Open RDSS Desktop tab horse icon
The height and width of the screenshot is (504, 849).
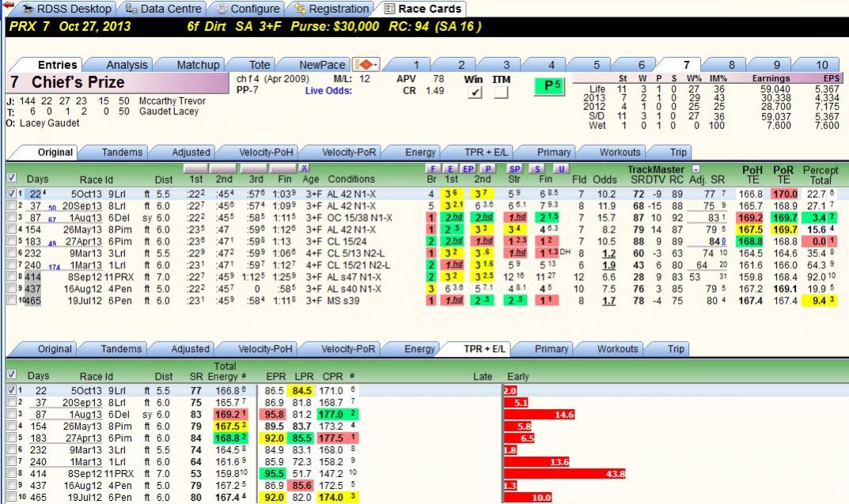pos(27,9)
